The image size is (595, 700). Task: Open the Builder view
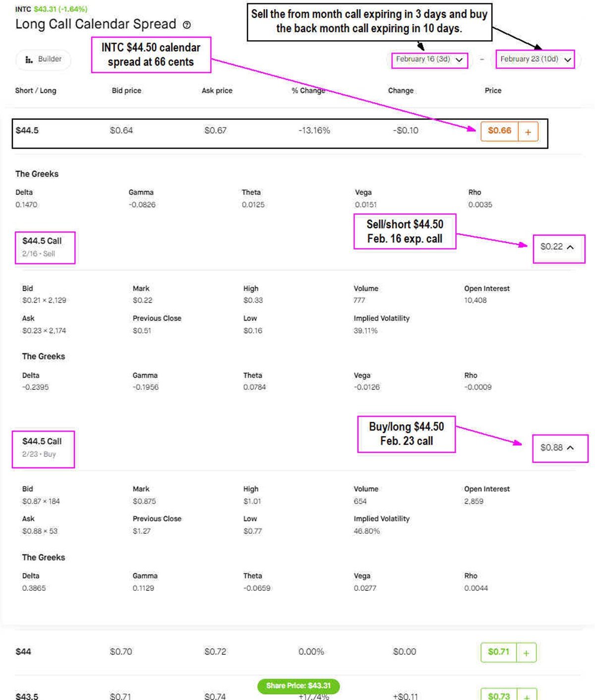44,59
